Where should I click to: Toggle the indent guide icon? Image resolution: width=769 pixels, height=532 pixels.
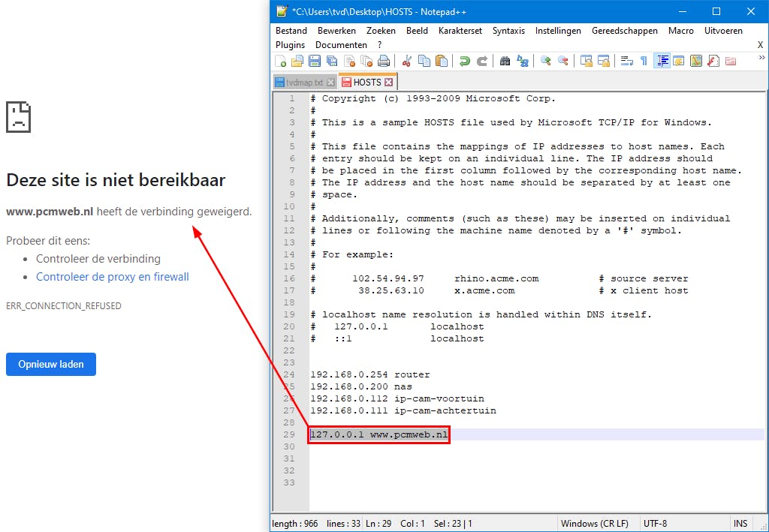coord(662,61)
